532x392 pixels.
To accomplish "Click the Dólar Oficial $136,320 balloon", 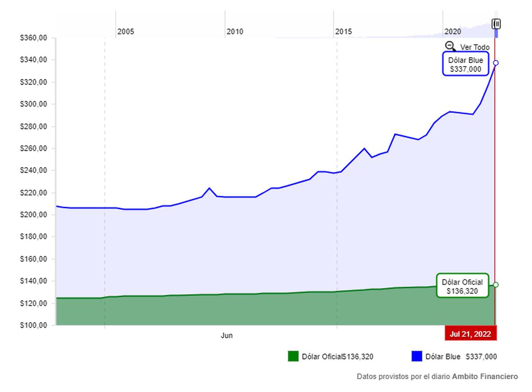I will pyautogui.click(x=462, y=286).
